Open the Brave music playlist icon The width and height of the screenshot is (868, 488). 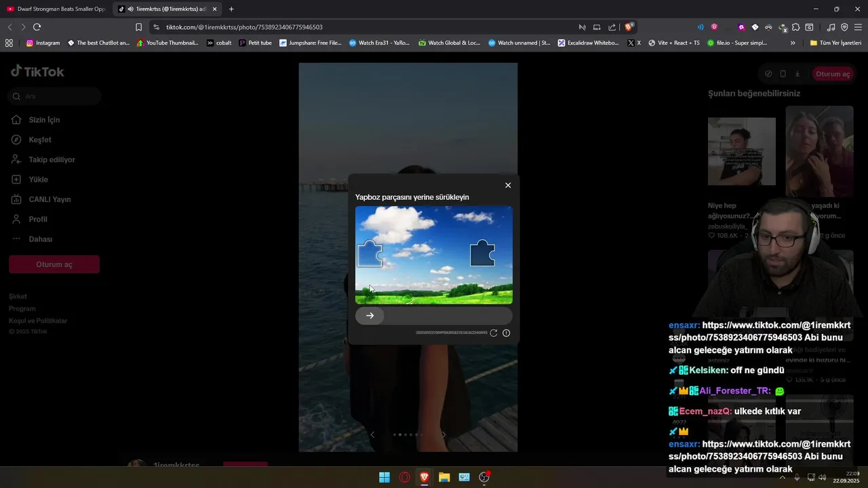(831, 27)
